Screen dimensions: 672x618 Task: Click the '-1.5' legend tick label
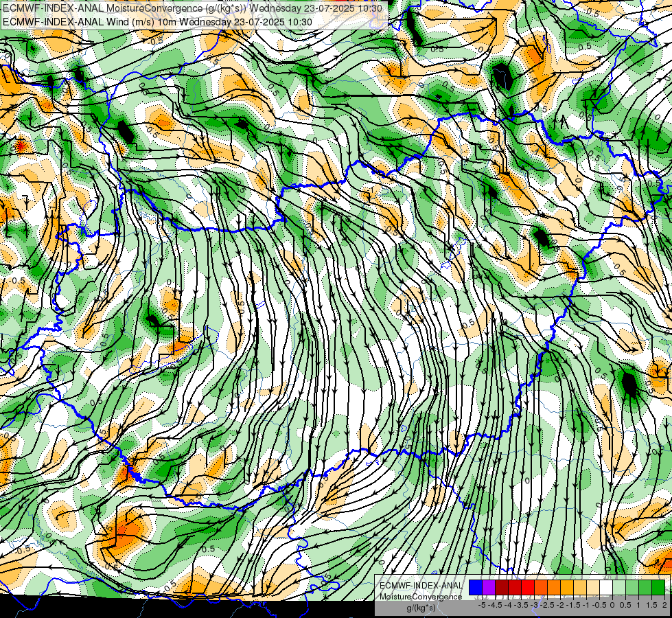pyautogui.click(x=573, y=605)
